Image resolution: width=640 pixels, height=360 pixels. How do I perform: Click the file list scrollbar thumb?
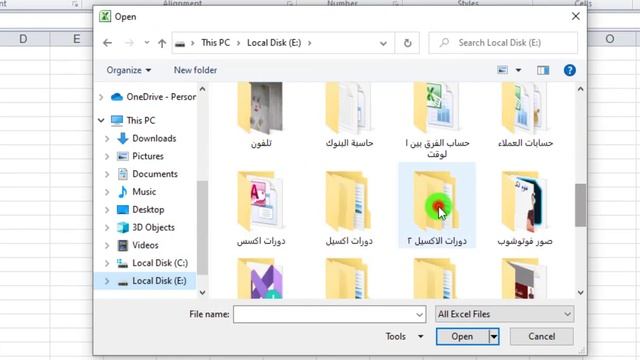(580, 205)
